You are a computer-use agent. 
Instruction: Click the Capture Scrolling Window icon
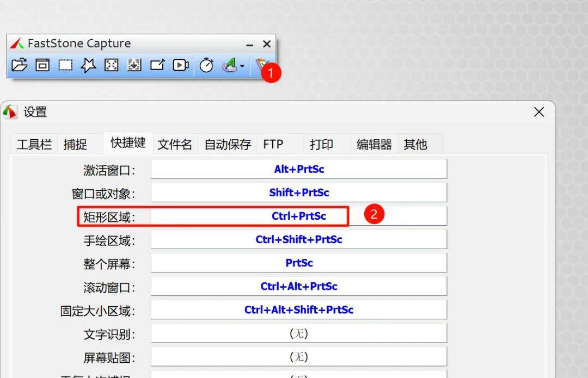[134, 65]
